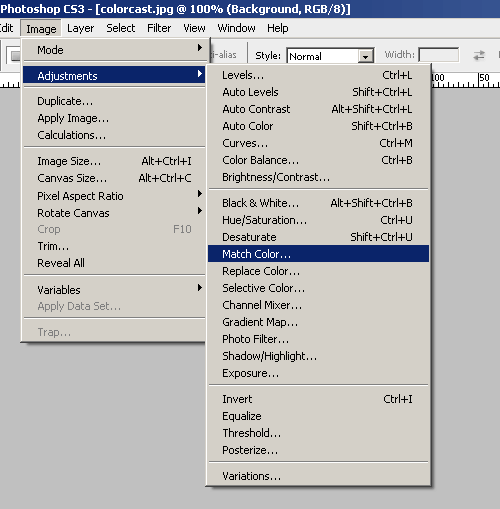
Task: Open the Layer menu
Action: point(80,28)
